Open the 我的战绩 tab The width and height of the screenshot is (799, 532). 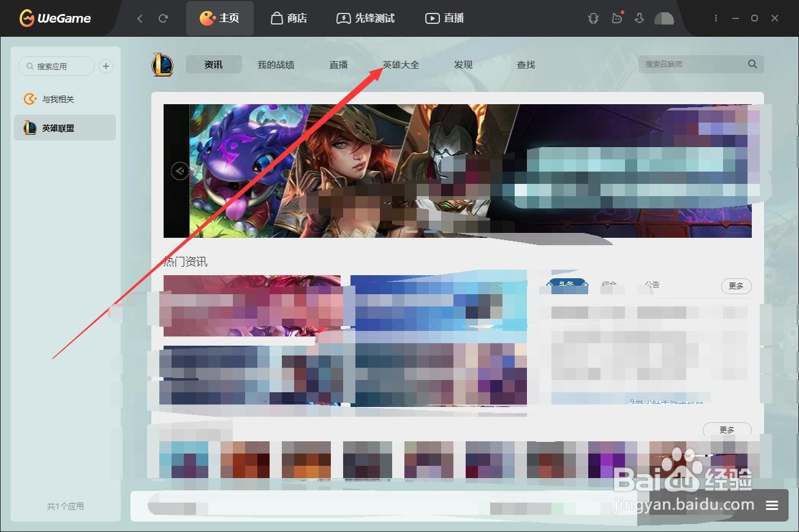tap(276, 64)
